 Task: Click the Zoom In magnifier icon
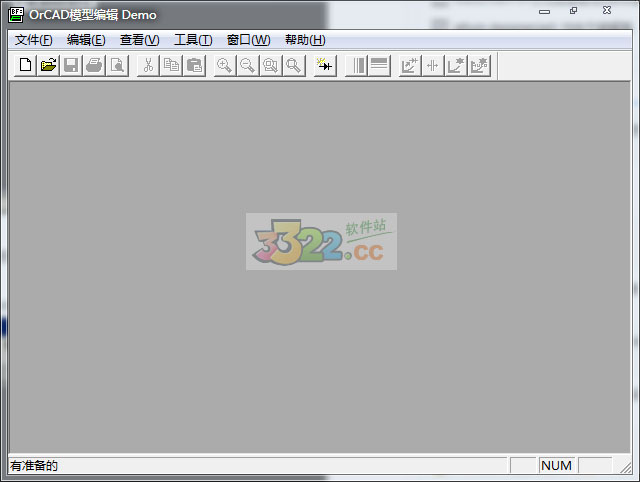coord(224,65)
